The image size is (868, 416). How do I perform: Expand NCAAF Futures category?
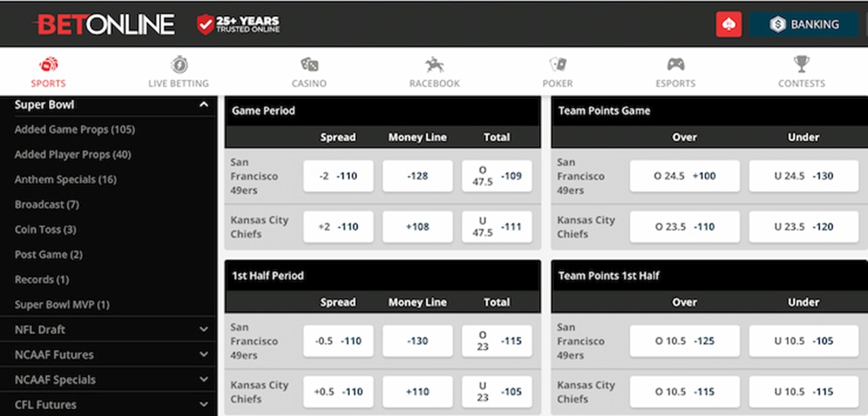point(204,355)
